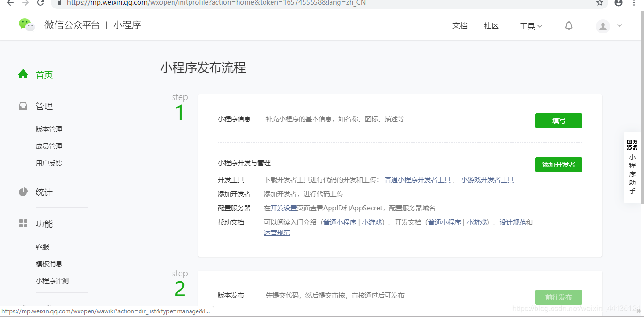Open the 运营规范 link
Screen dimensions: 644x317
point(277,233)
